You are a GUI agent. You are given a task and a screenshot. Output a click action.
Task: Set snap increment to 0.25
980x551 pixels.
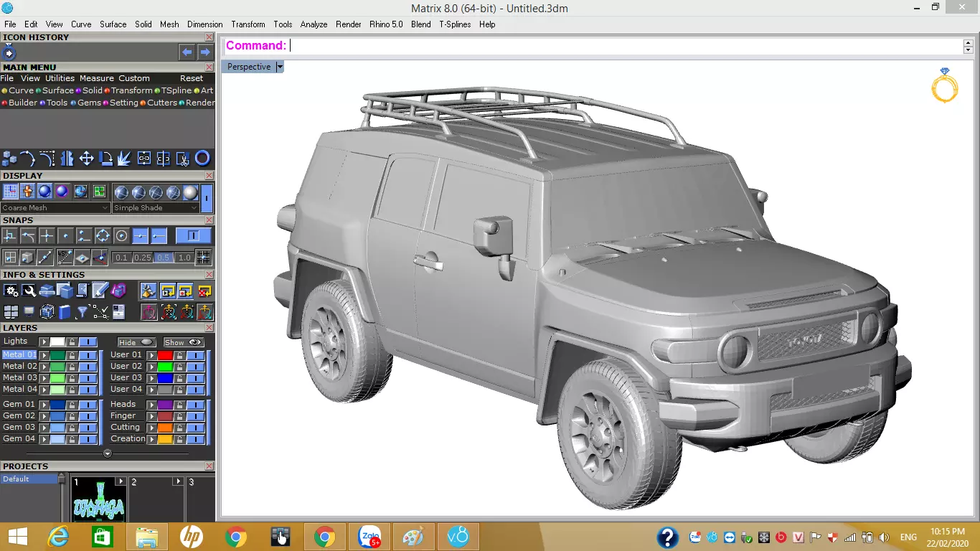pos(142,258)
